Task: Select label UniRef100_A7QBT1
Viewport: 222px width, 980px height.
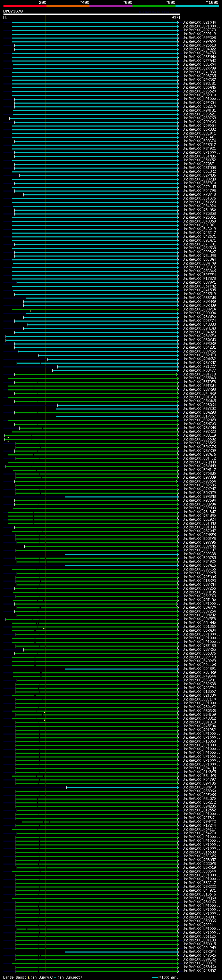Action: pyautogui.click(x=199, y=164)
